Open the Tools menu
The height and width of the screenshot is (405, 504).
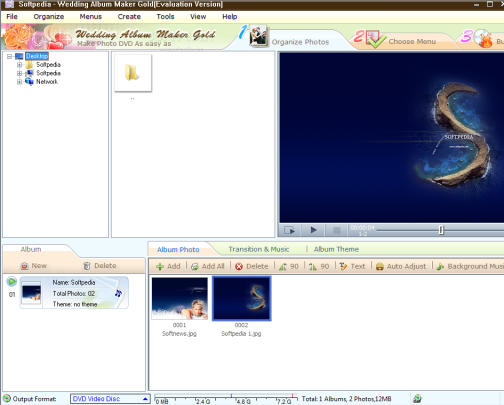click(165, 17)
